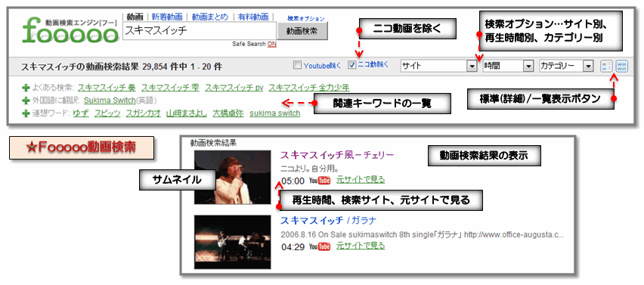Switch to the 有料動画 tab

coord(253,17)
